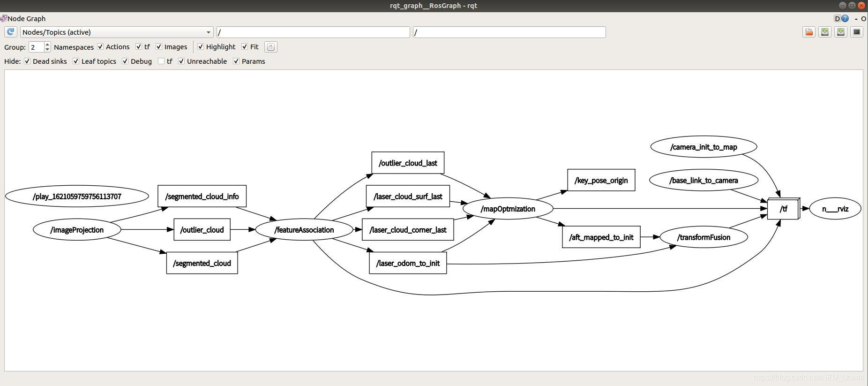Maximize the rqt window

point(852,5)
